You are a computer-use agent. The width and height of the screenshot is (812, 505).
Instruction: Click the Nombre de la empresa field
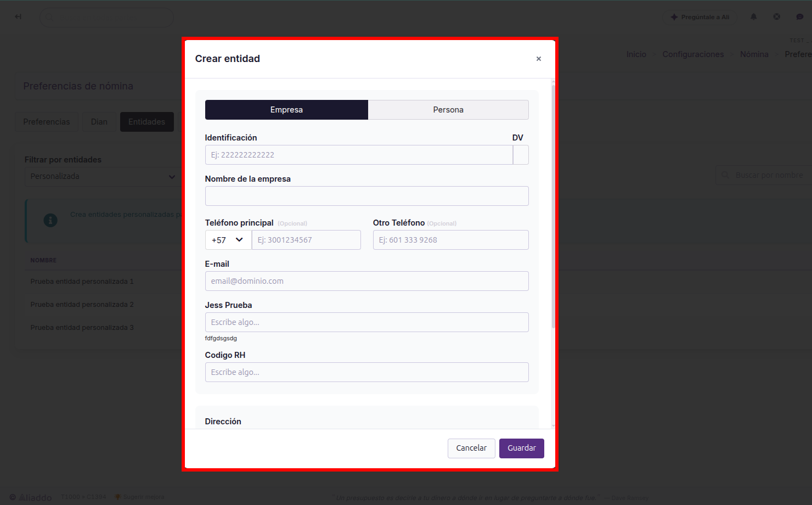pos(366,196)
